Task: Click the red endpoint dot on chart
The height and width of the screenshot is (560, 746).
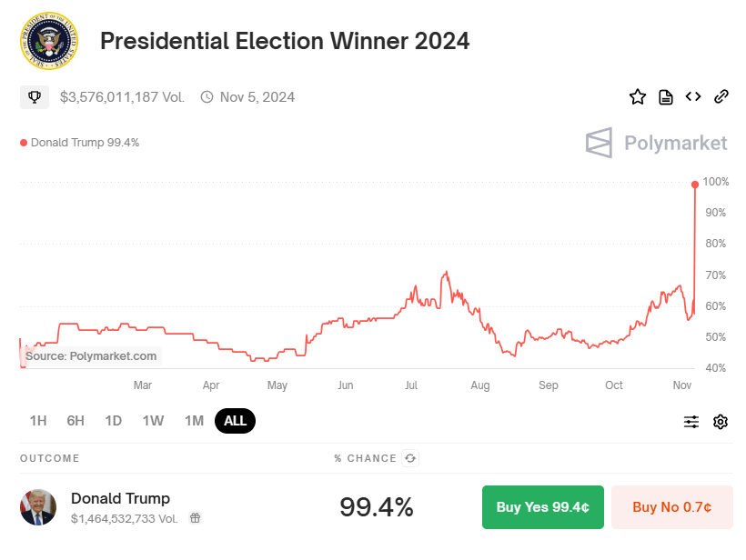Action: (695, 185)
